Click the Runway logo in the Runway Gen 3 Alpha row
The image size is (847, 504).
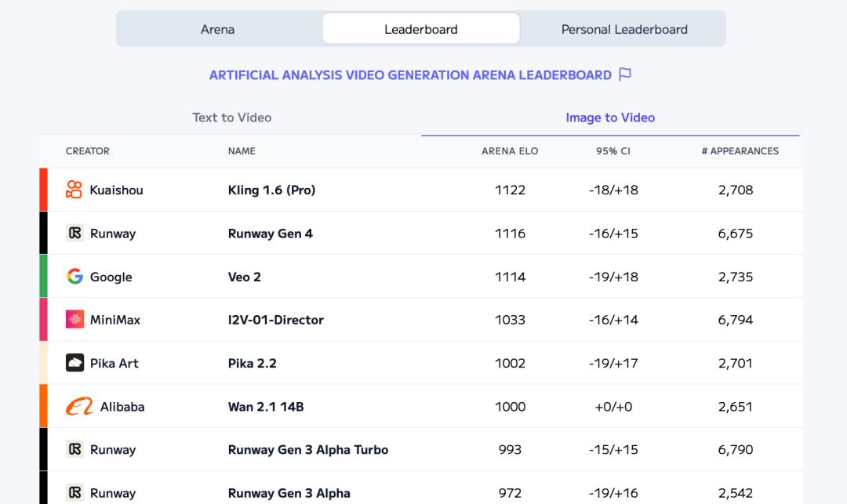(75, 493)
